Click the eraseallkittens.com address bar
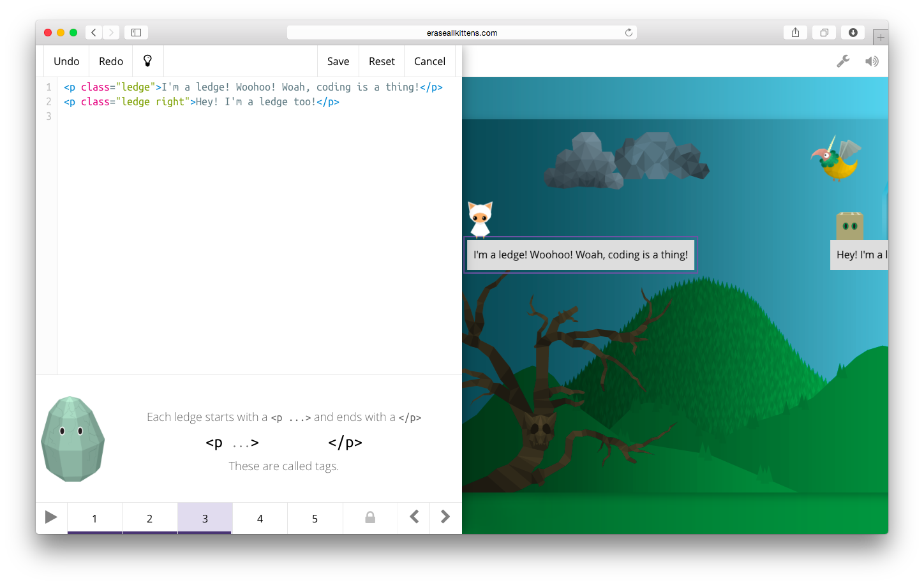Screen dimensions: 924x585 tap(461, 33)
